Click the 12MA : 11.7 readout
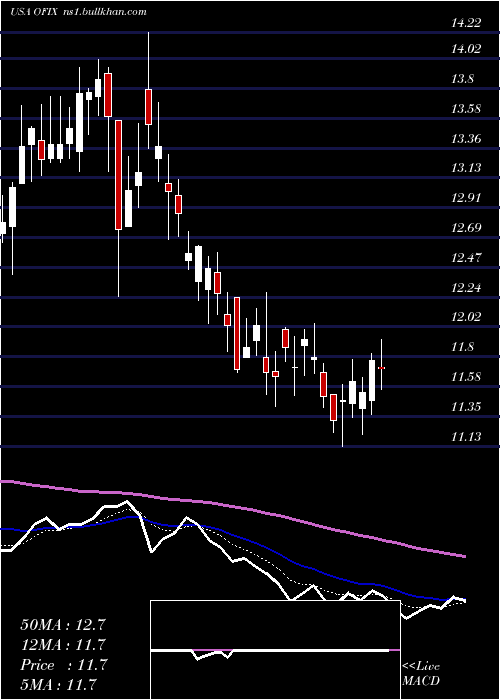Viewport: 500px width, 700px height. 63,645
